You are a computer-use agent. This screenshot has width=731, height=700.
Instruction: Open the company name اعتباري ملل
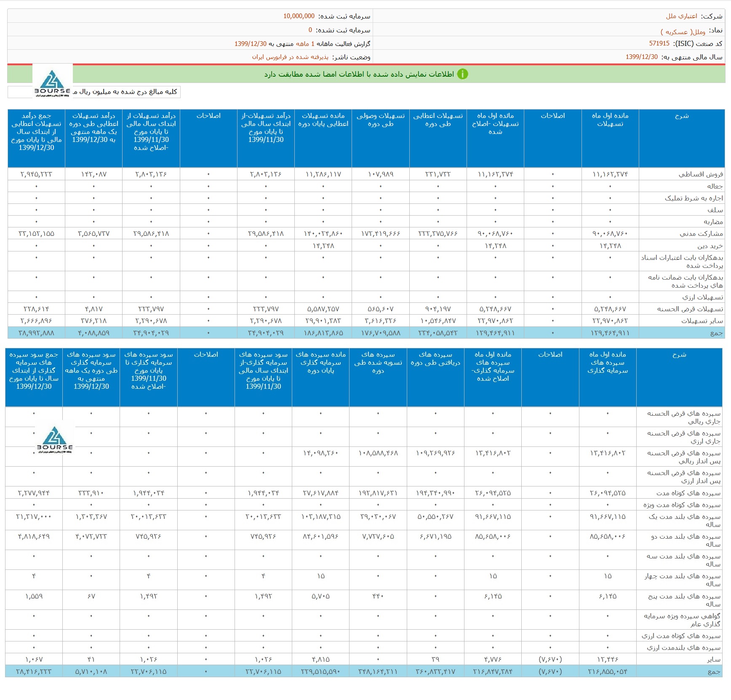tap(681, 16)
